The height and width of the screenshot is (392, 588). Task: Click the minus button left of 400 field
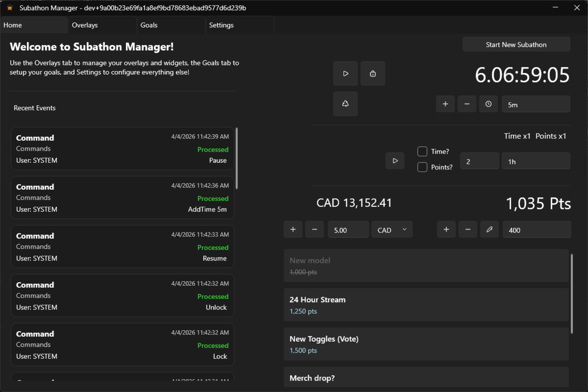(x=468, y=230)
